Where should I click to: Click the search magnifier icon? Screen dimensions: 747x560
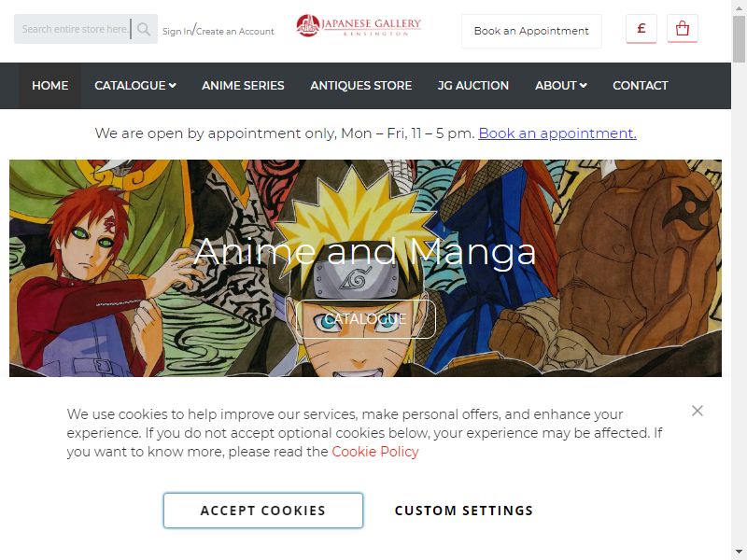click(144, 29)
